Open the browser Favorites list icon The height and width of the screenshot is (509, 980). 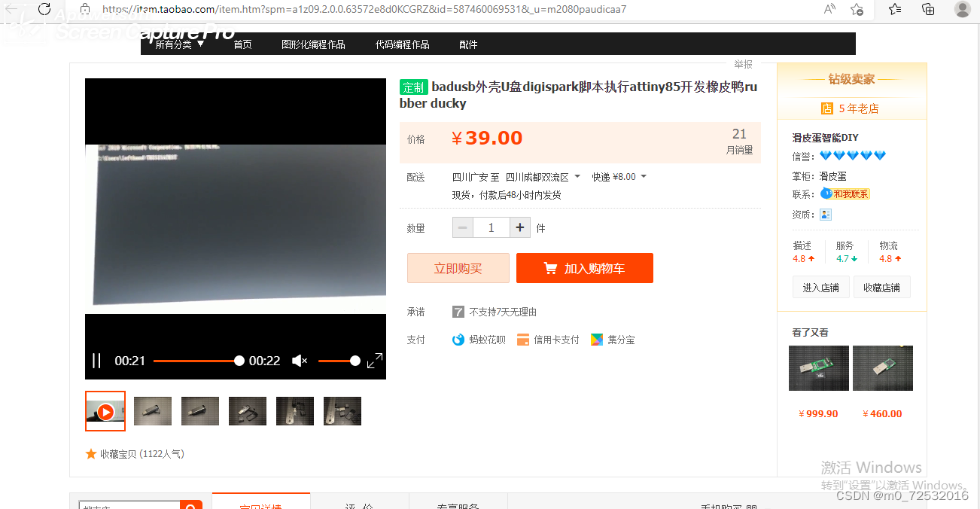click(x=894, y=9)
